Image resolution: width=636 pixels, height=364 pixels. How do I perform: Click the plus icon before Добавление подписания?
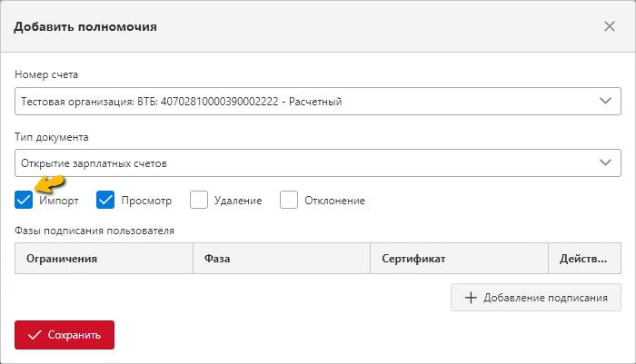tap(471, 298)
